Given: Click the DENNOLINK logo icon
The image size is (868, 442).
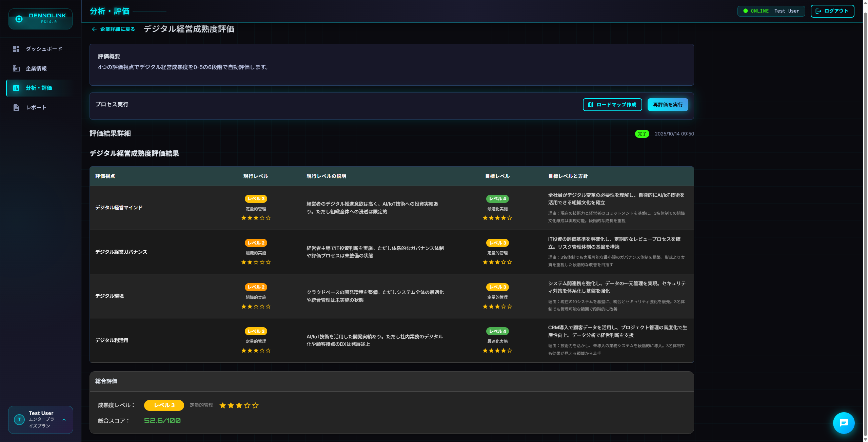Looking at the screenshot, I should [x=19, y=19].
